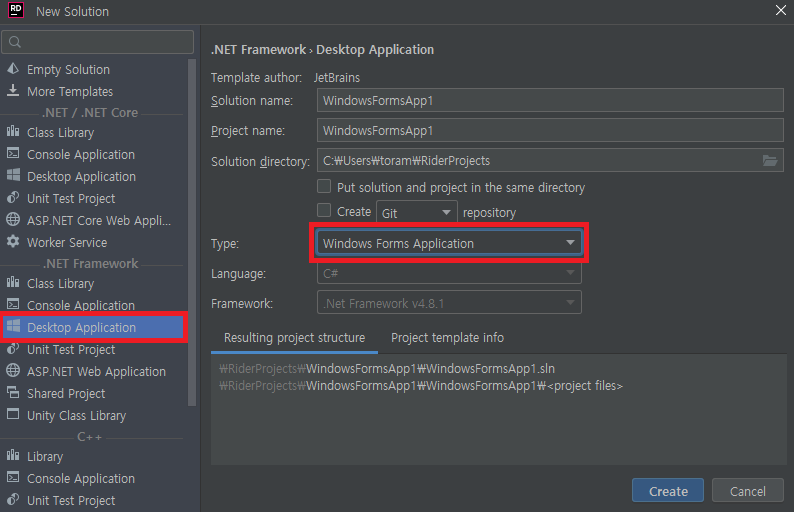Close the New Solution dialog
Viewport: 794px width, 512px height.
(x=780, y=10)
